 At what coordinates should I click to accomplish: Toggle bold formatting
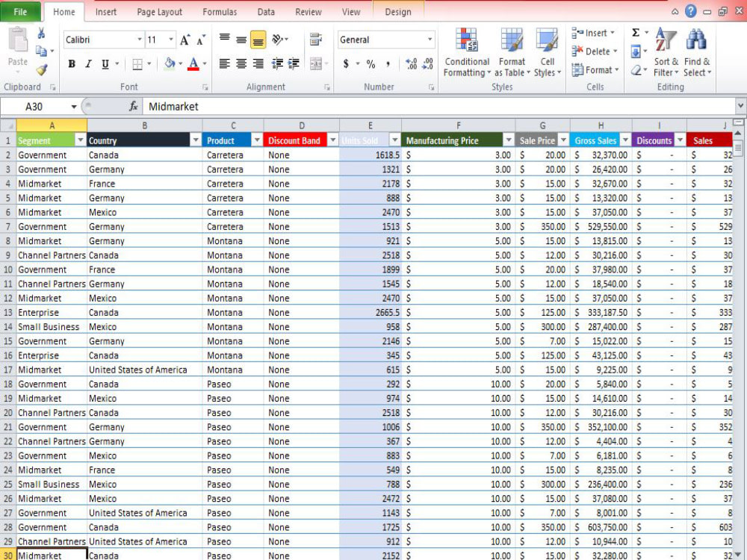(x=71, y=64)
